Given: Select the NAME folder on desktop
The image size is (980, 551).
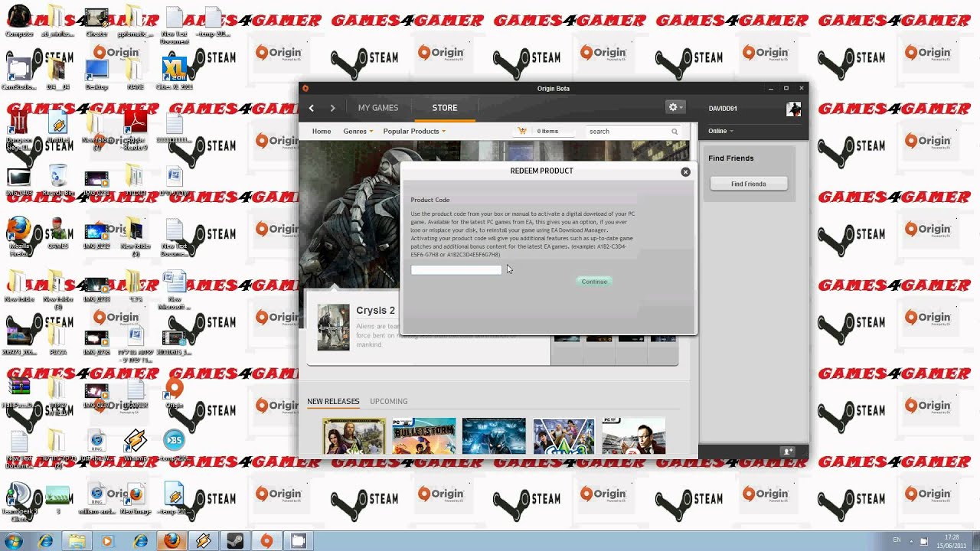Looking at the screenshot, I should [x=135, y=74].
